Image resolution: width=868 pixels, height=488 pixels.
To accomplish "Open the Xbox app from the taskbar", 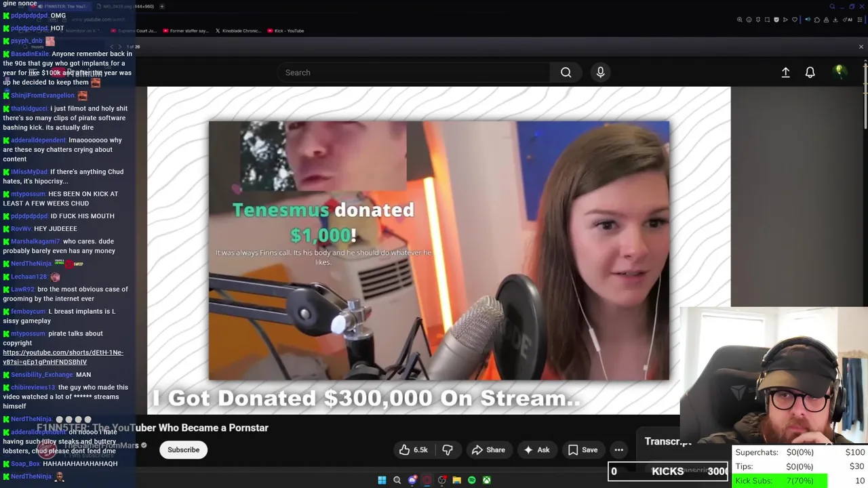I will click(x=486, y=480).
